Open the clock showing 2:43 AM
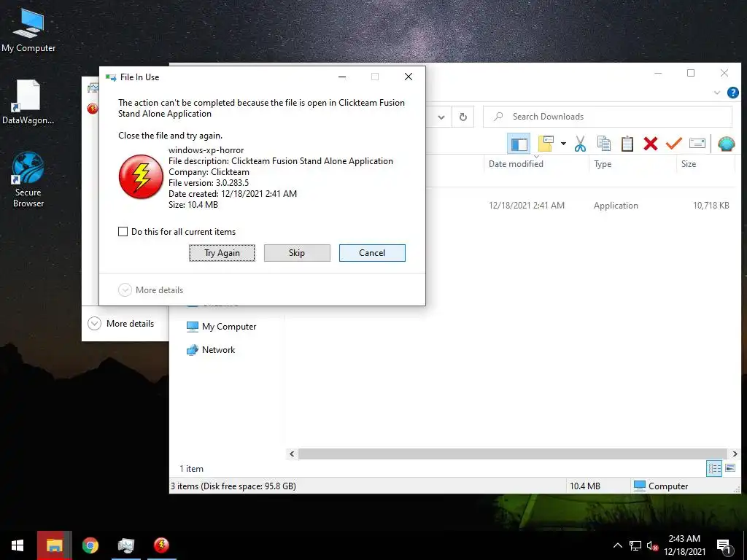Image resolution: width=747 pixels, height=560 pixels. (x=684, y=545)
